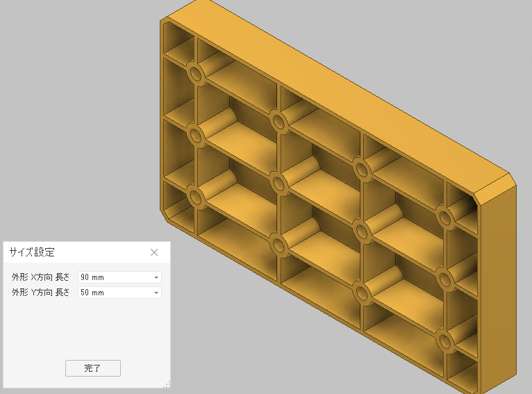Click the 90 mm value field
Image resolution: width=532 pixels, height=394 pixels.
(x=115, y=277)
